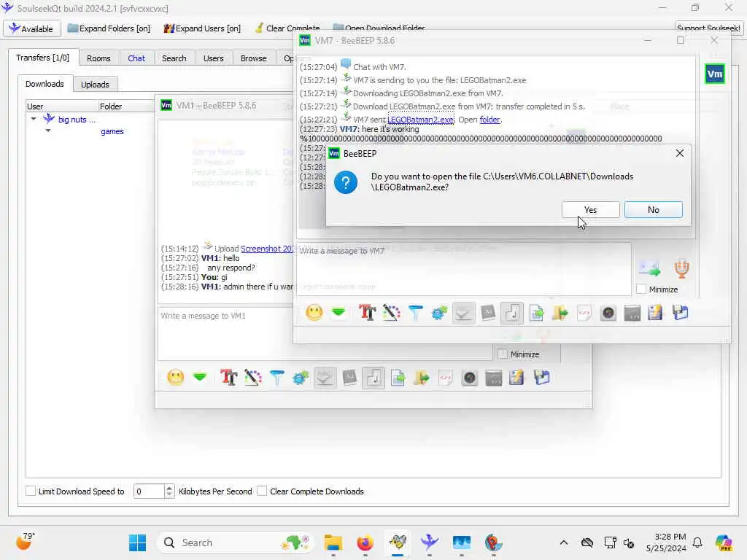Click the send message arrow in VM7 chat
747x560 pixels.
point(650,269)
